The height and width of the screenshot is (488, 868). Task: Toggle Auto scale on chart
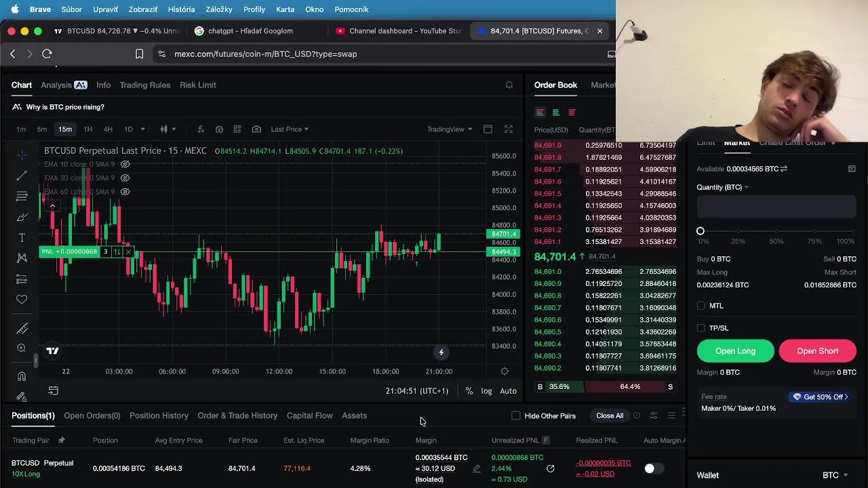click(508, 391)
